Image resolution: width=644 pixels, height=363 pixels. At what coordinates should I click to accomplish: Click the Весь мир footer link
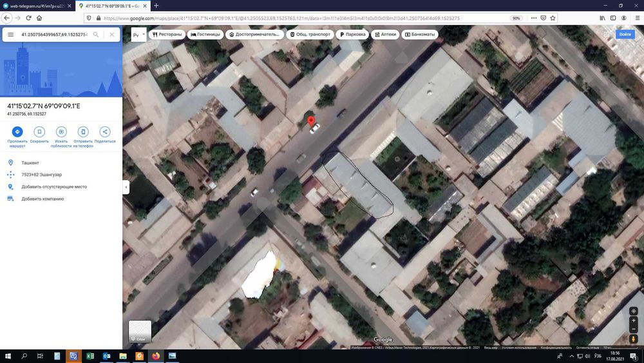(490, 348)
